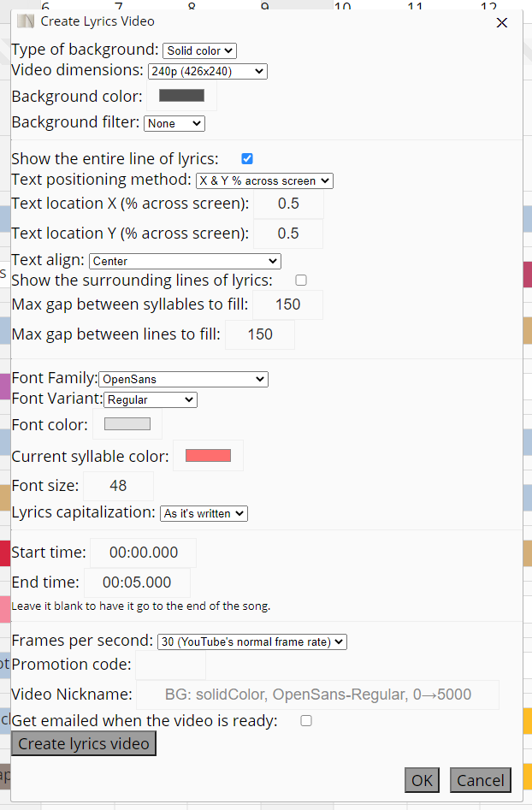This screenshot has width=532, height=810.
Task: Choose a Font Family from dropdown
Action: [184, 379]
